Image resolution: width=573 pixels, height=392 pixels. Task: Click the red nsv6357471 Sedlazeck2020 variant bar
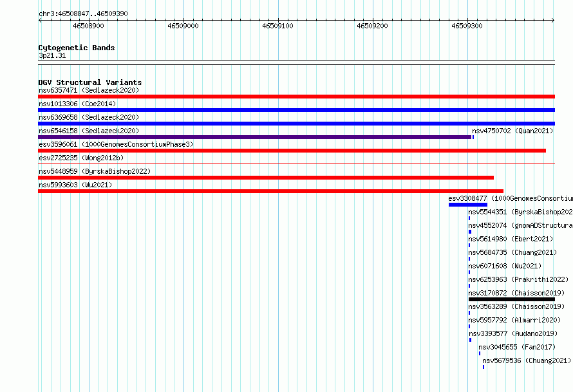click(296, 97)
